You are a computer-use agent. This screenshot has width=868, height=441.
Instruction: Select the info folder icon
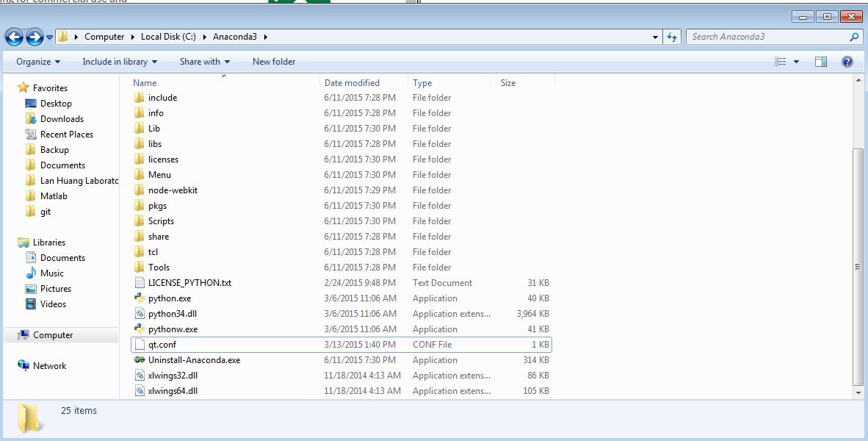(140, 113)
